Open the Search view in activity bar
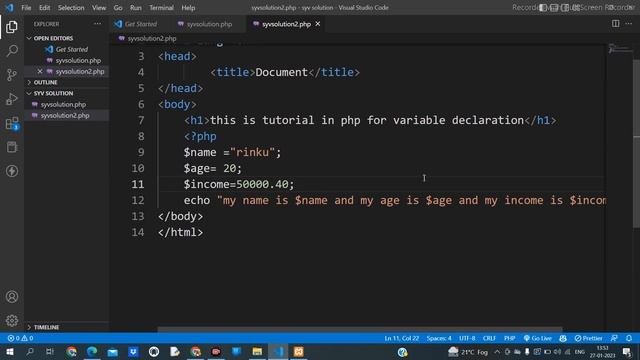This screenshot has height=360, width=640. coord(12,51)
